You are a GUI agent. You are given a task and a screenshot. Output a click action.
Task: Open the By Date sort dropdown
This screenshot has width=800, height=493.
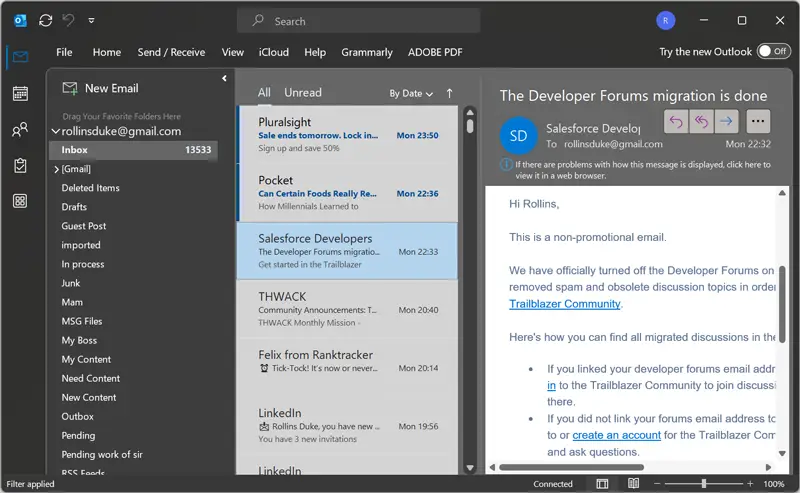pyautogui.click(x=411, y=94)
